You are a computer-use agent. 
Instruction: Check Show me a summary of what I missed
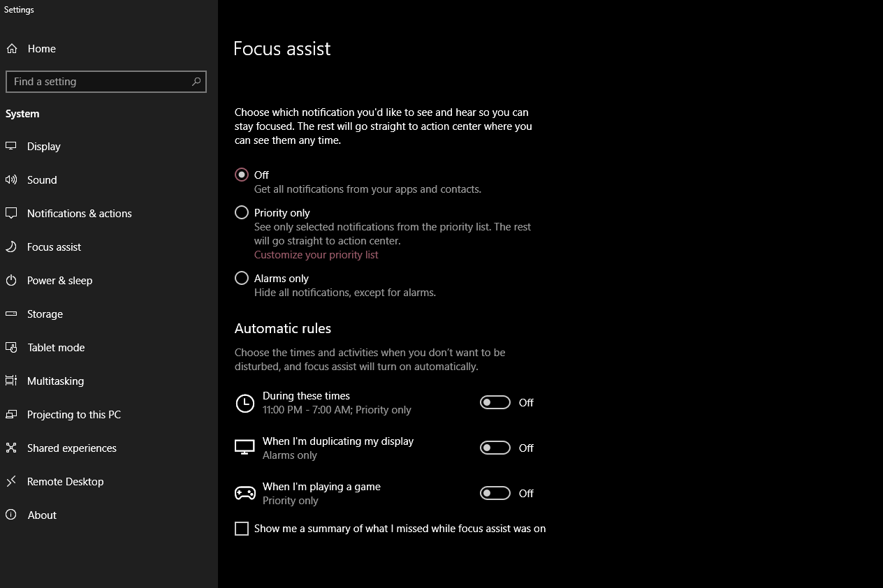[242, 529]
